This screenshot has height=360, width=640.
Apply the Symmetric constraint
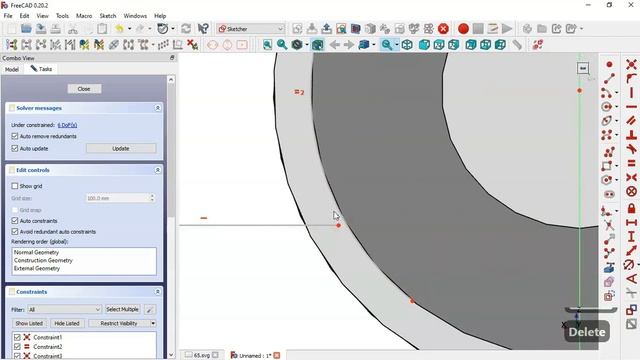pos(631,177)
